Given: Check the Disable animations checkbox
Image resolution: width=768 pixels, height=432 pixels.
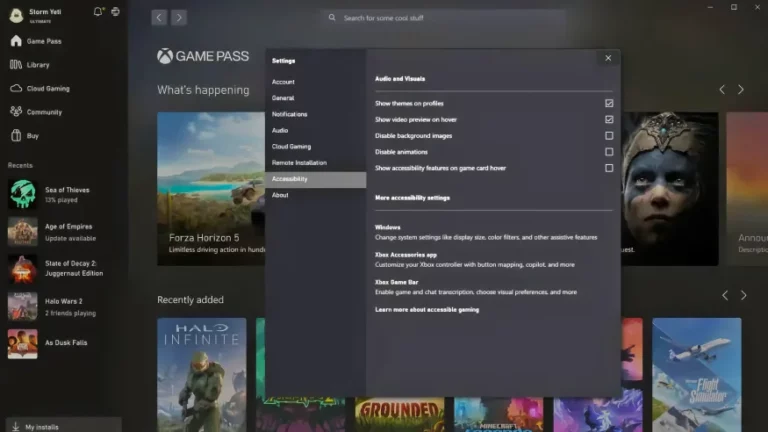Looking at the screenshot, I should coord(609,152).
